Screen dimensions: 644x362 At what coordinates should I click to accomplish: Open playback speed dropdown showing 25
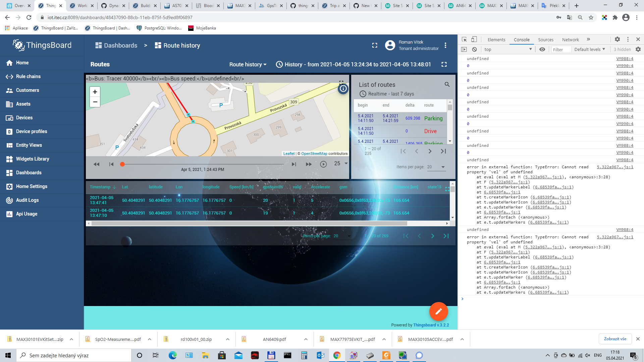[341, 164]
